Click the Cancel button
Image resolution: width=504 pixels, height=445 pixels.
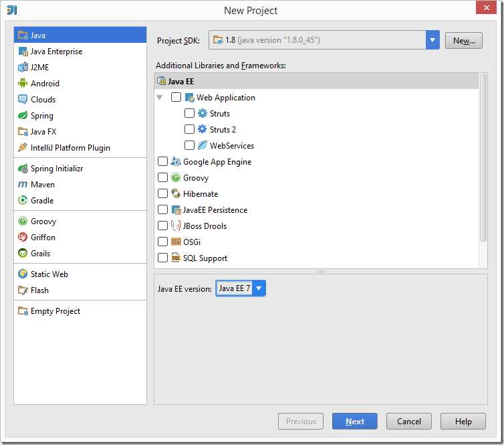point(409,421)
